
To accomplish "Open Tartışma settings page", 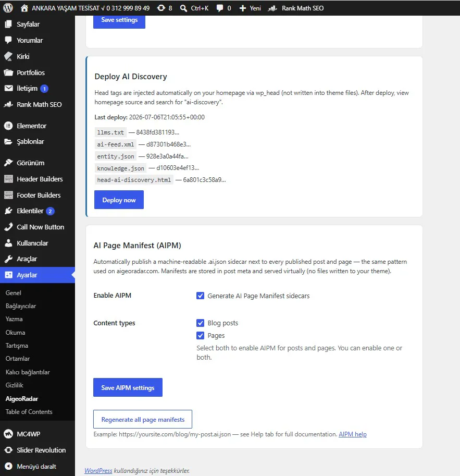I will [x=17, y=346].
